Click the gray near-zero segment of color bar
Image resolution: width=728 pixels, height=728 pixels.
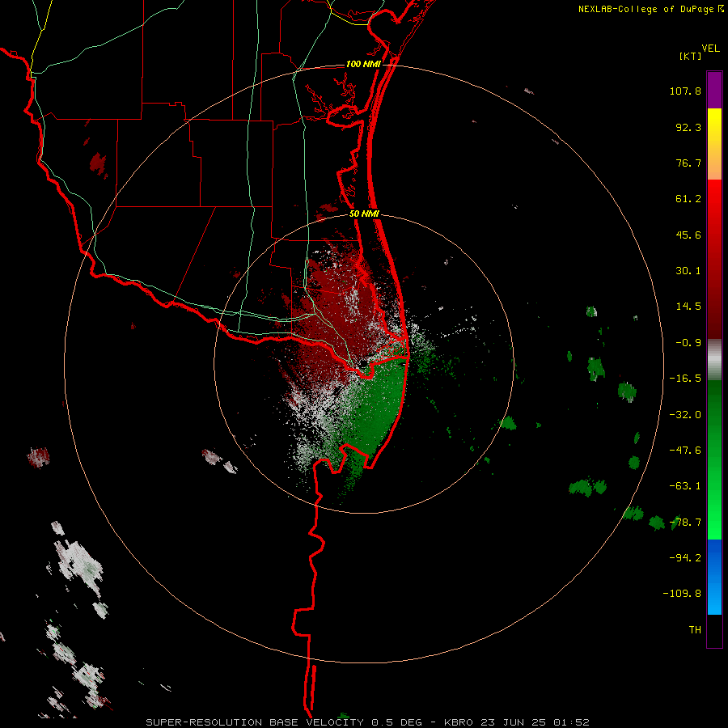coord(714,359)
